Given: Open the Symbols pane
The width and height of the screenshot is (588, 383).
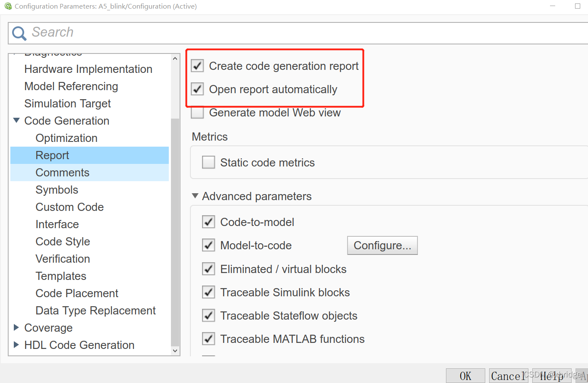Looking at the screenshot, I should [x=57, y=190].
